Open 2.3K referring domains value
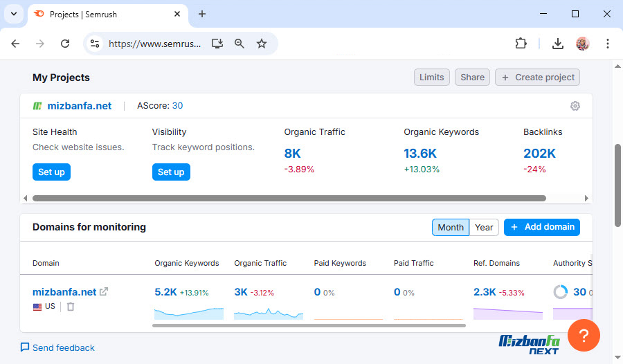The width and height of the screenshot is (623, 364). tap(485, 292)
